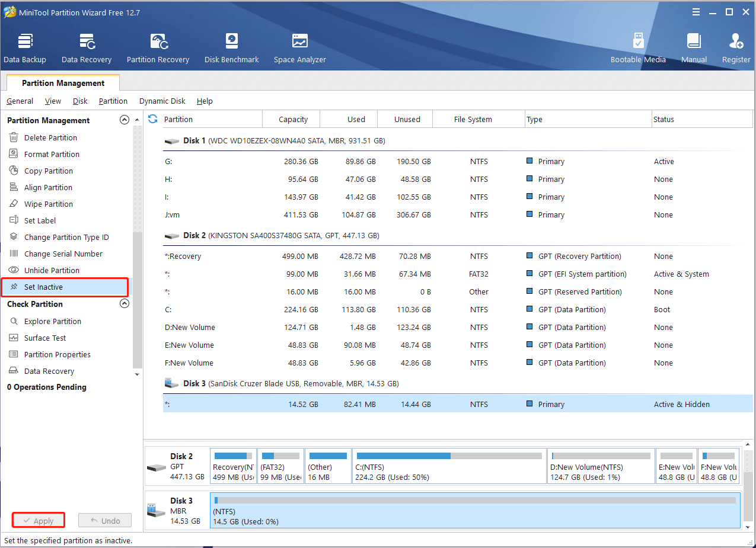Select the D:New Volume row

tap(458, 327)
